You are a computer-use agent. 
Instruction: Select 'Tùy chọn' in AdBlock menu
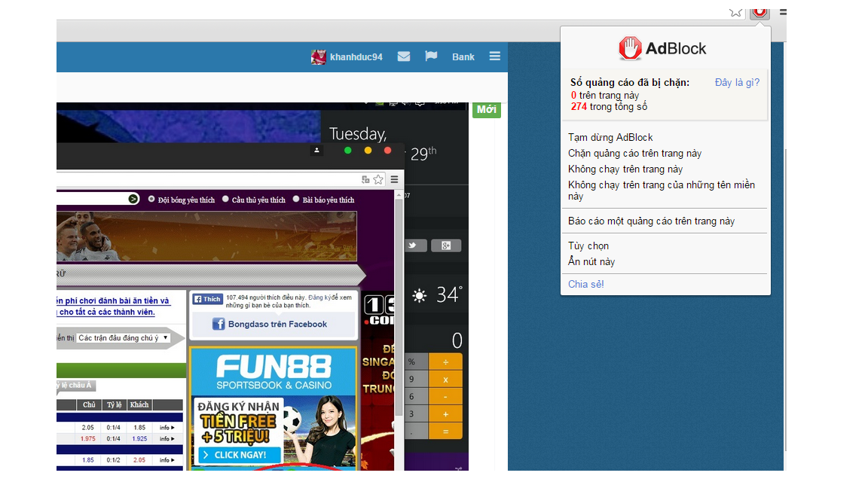(588, 246)
